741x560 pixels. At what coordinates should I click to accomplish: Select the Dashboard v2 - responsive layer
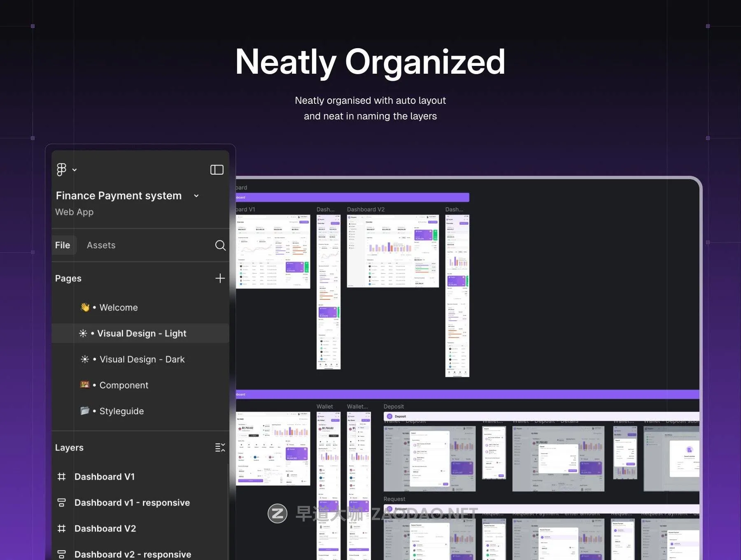click(133, 554)
